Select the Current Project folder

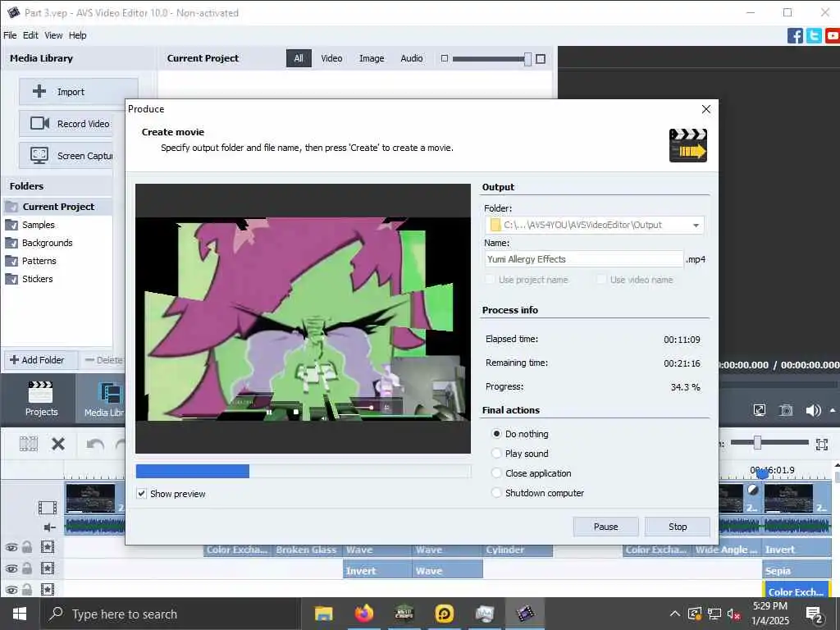[x=57, y=207]
